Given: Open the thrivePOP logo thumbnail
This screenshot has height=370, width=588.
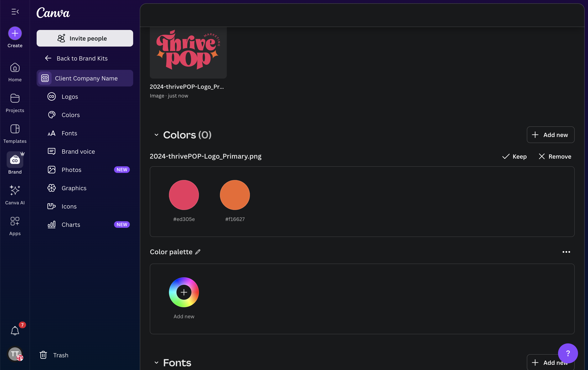Looking at the screenshot, I should (x=188, y=52).
